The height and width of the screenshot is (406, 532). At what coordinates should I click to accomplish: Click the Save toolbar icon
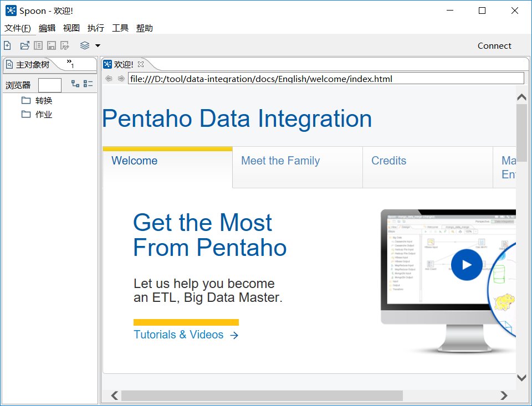coord(51,45)
